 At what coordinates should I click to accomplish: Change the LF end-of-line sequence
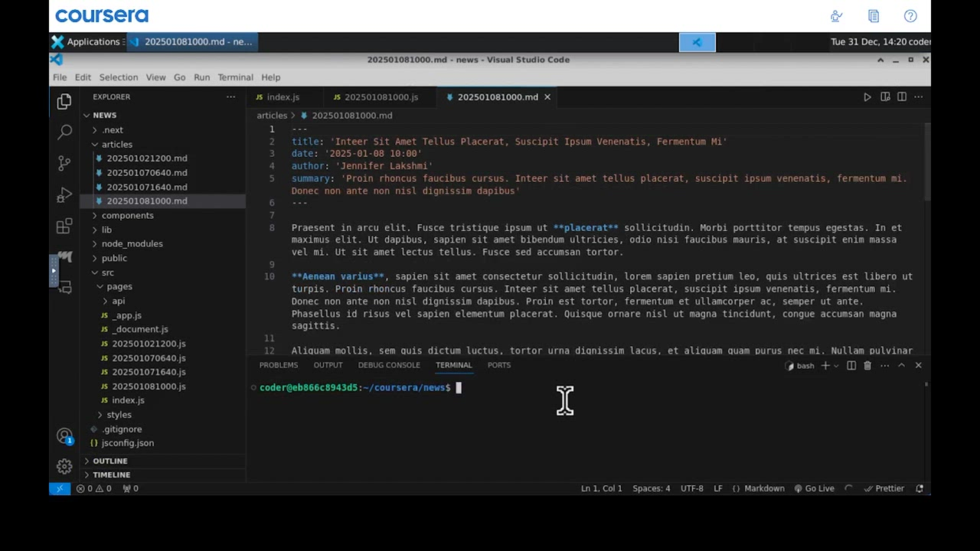pyautogui.click(x=718, y=488)
